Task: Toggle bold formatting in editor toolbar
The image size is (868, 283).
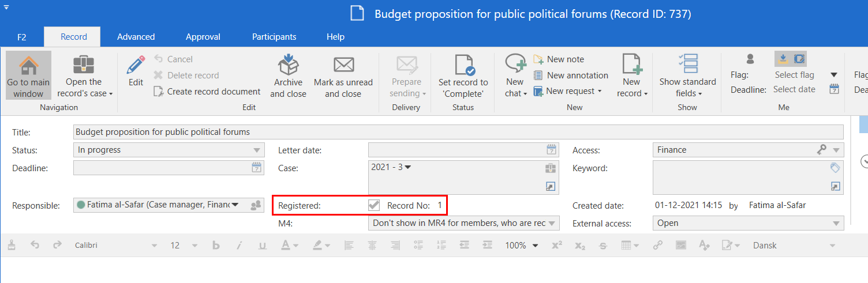Action: [x=216, y=246]
